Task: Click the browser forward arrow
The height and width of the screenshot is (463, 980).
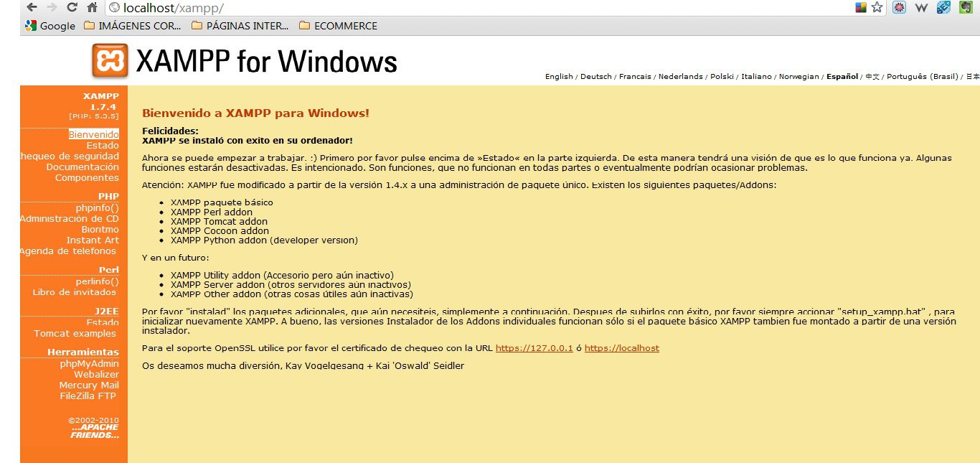Action: pyautogui.click(x=52, y=8)
